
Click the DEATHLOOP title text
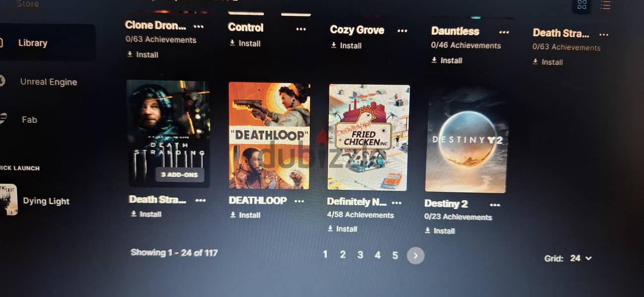click(258, 200)
